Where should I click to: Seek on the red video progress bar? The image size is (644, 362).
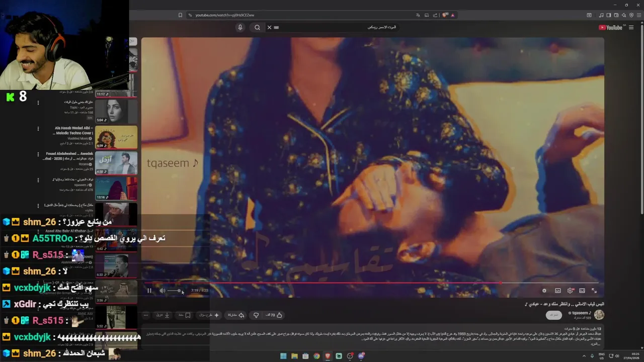pos(372,283)
